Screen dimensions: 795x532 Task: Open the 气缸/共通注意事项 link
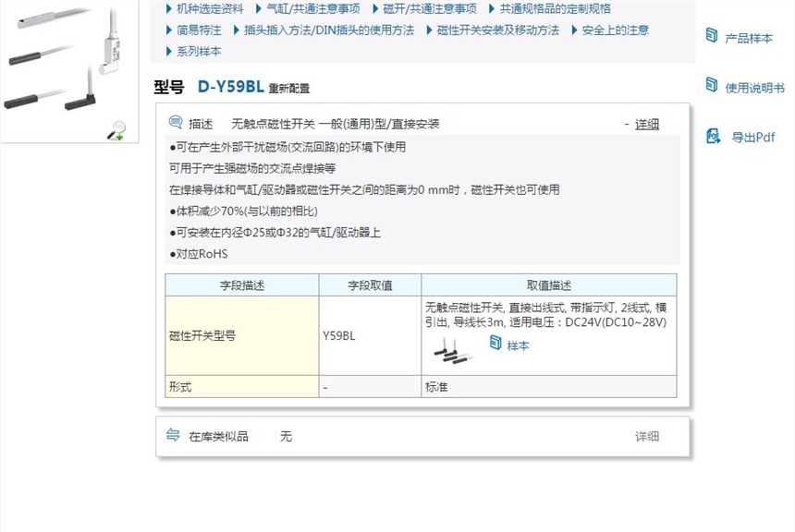313,8
